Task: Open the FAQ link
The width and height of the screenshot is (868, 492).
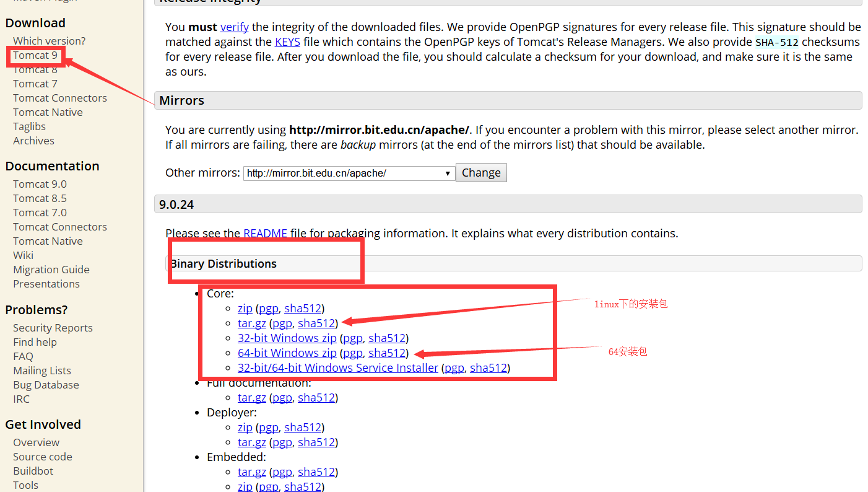Action: (23, 356)
